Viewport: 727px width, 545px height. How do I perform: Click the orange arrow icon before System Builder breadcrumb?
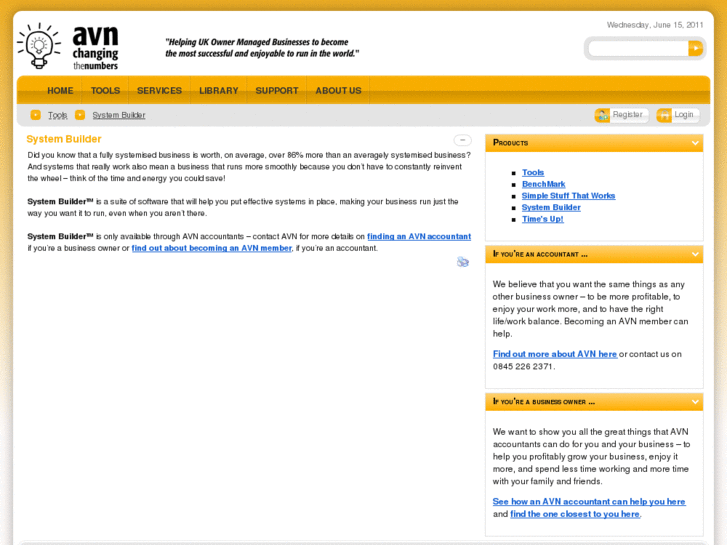pyautogui.click(x=80, y=115)
